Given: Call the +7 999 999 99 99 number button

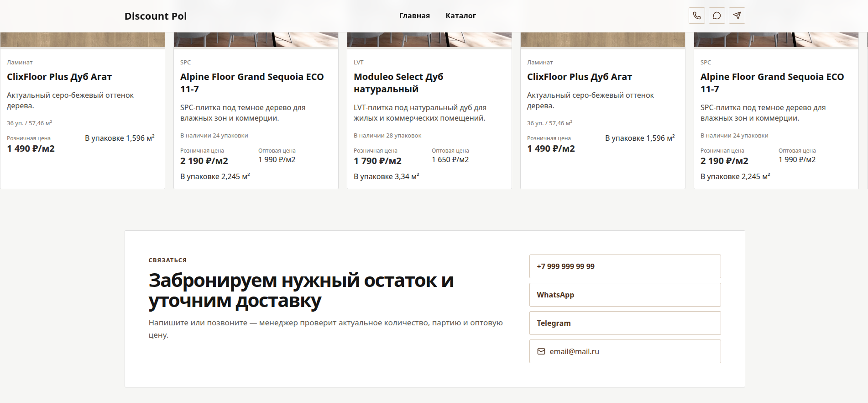Looking at the screenshot, I should tap(625, 266).
